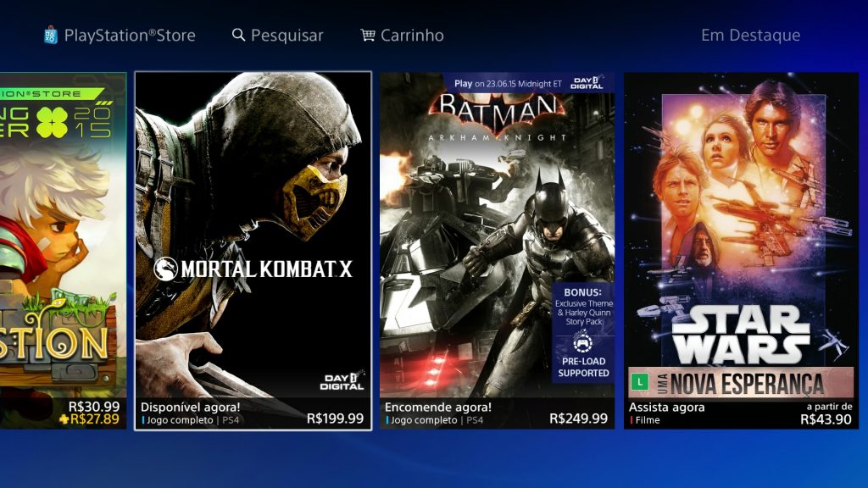This screenshot has height=488, width=868.
Task: Click the Batman price R$249.99
Action: click(x=578, y=419)
